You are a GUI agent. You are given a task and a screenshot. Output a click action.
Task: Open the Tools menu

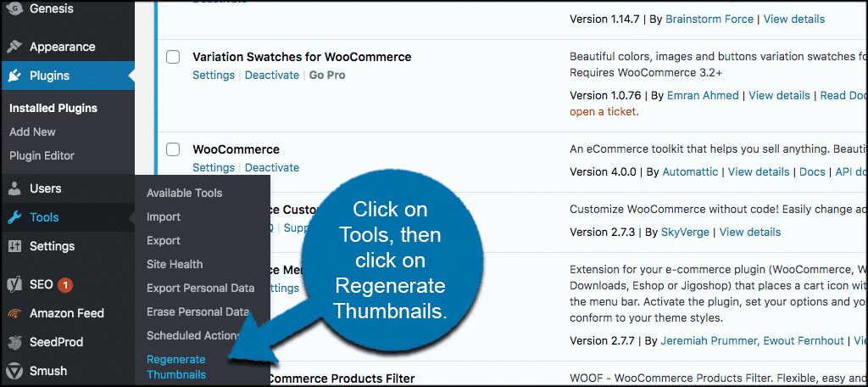(x=44, y=217)
